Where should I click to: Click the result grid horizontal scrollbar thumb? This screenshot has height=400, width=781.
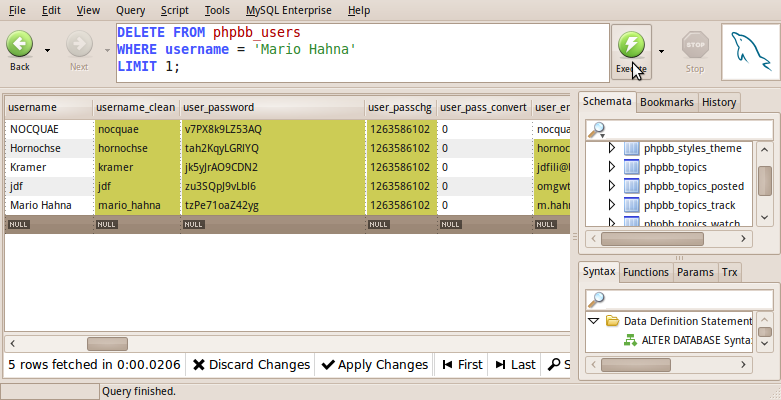click(107, 344)
